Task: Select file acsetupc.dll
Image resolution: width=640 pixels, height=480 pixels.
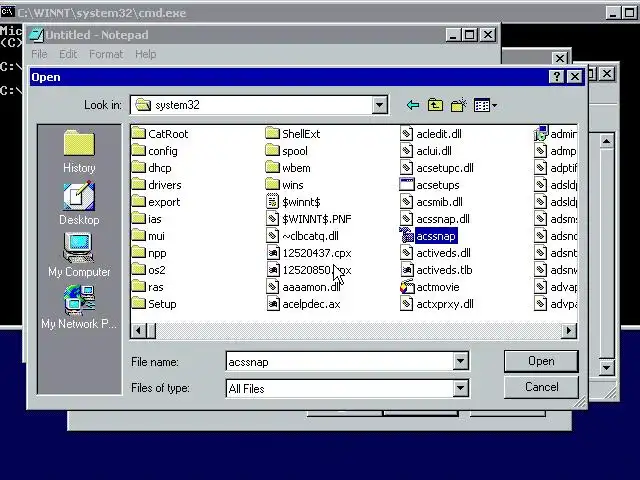Action: click(437, 168)
